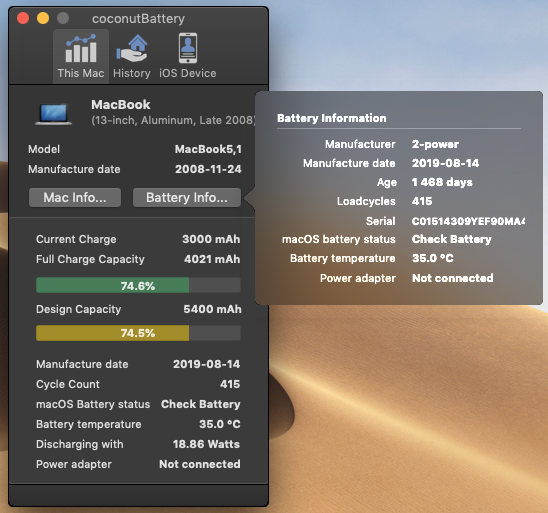Switch to the iOS Device tab label
This screenshot has width=548, height=513.
[x=188, y=73]
